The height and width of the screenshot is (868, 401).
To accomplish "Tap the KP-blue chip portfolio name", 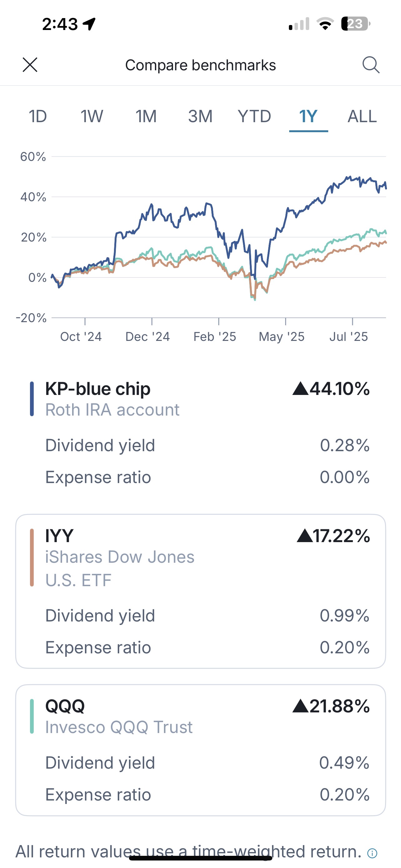I will point(98,389).
